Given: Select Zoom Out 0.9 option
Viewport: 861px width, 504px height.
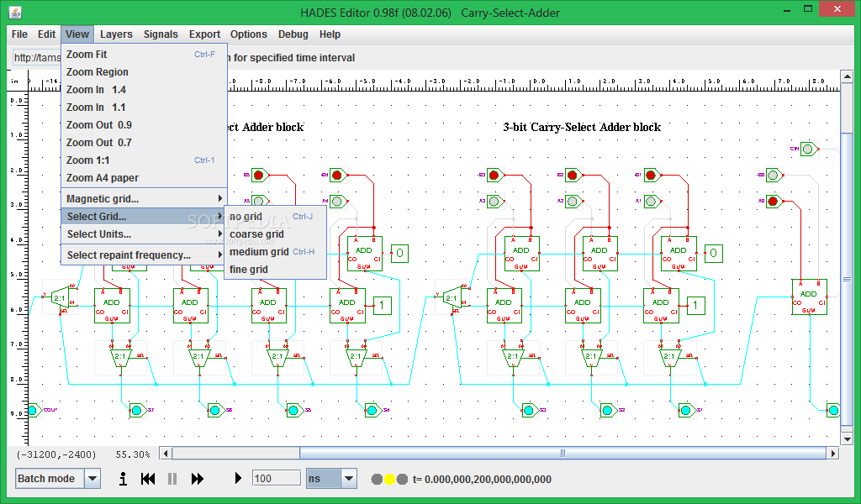Looking at the screenshot, I should click(144, 124).
